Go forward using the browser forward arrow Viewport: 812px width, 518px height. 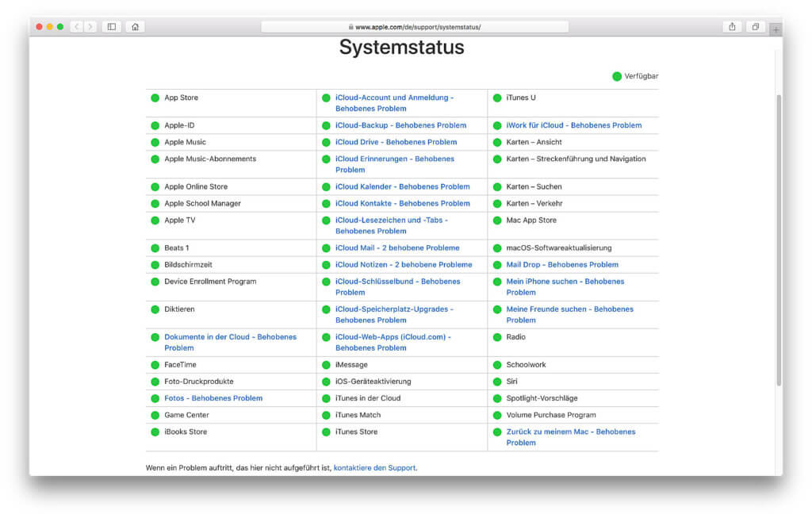click(x=90, y=26)
